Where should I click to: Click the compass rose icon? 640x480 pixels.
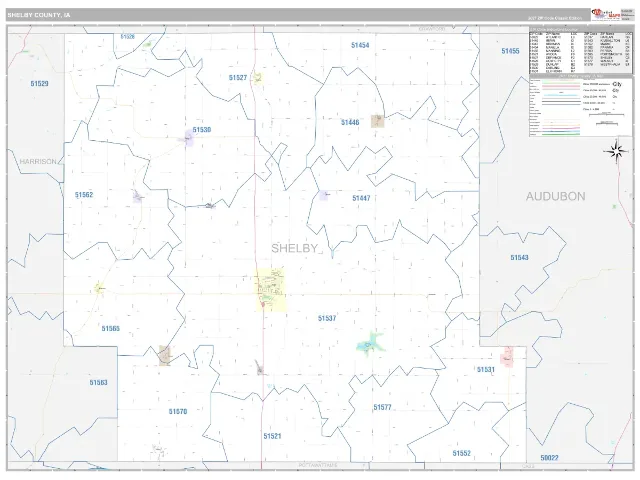616,151
